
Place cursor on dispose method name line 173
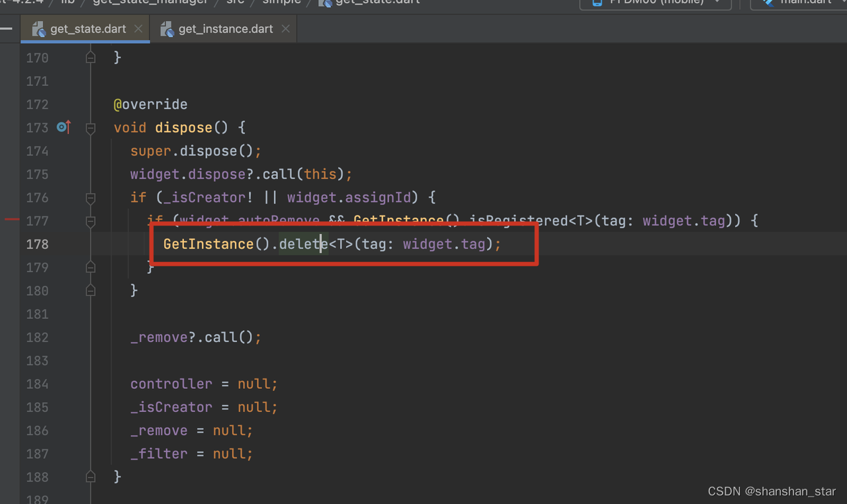(183, 128)
